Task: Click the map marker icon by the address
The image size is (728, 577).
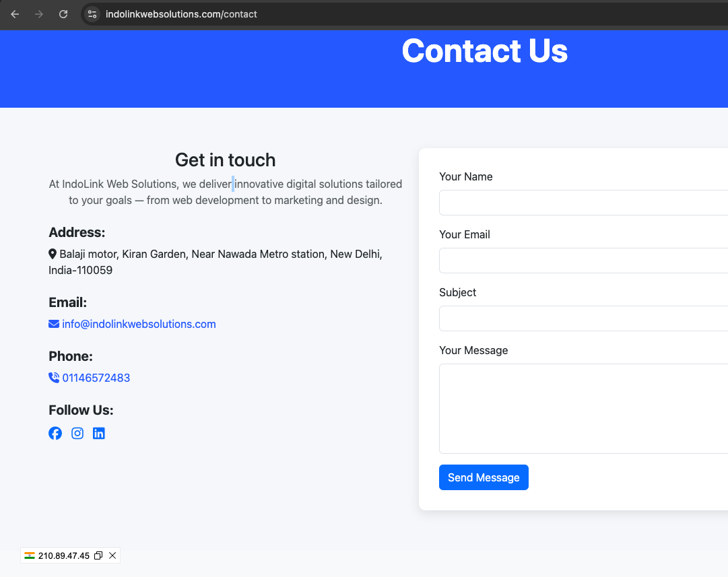Action: (53, 254)
